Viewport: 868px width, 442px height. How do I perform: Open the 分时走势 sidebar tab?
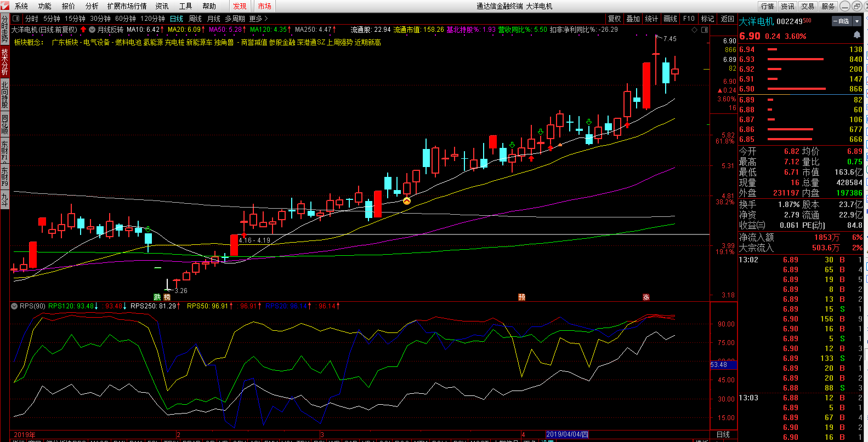coord(4,29)
